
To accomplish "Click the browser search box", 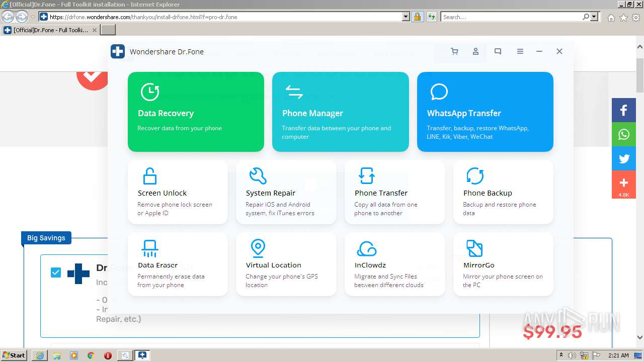I will (512, 17).
